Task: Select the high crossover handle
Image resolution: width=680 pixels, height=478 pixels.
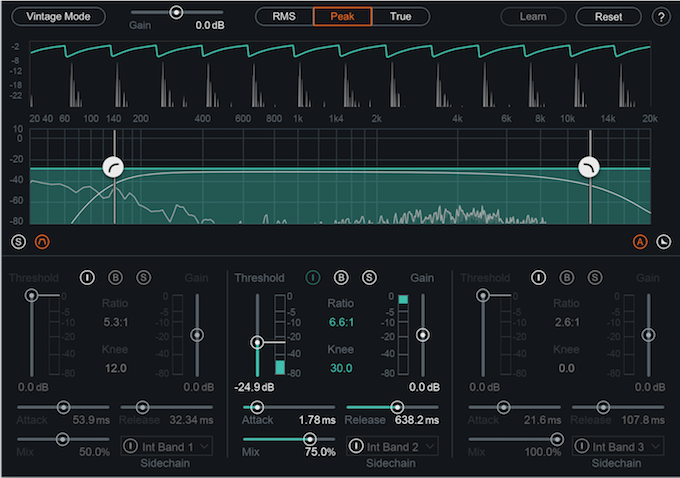Action: pos(589,167)
